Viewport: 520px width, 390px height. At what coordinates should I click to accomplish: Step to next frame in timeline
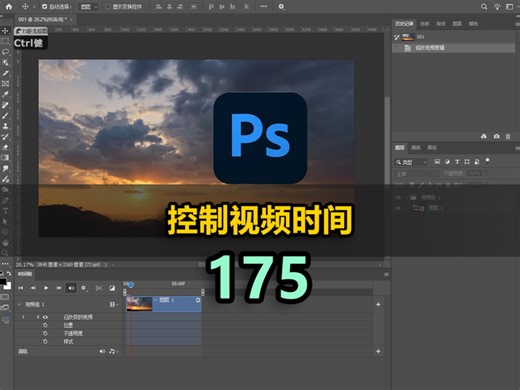click(59, 288)
